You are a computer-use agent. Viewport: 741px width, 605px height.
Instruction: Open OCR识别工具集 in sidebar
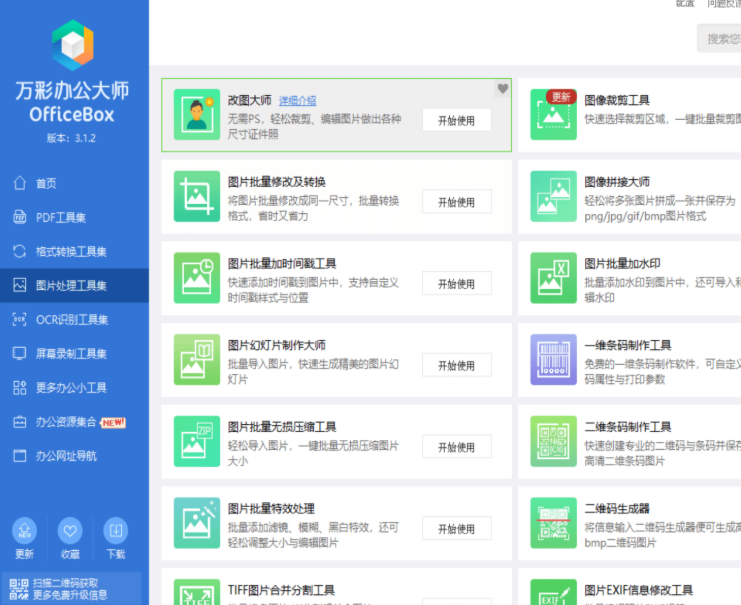(74, 320)
